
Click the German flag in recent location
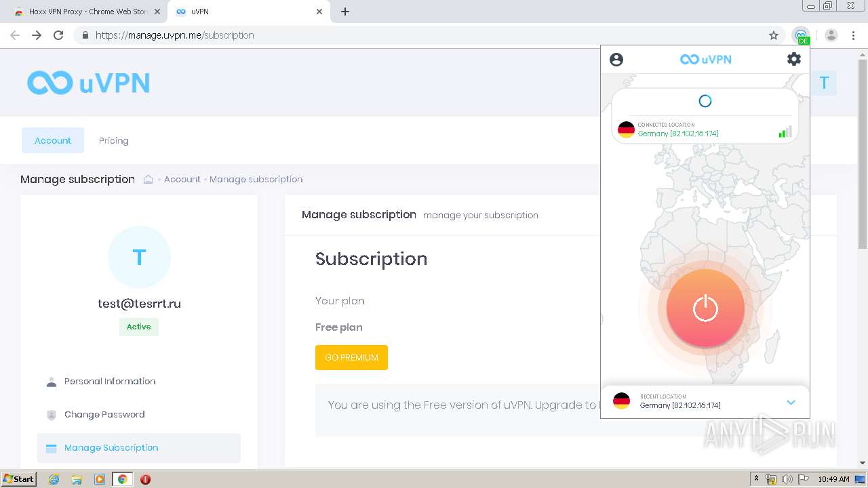coord(621,401)
